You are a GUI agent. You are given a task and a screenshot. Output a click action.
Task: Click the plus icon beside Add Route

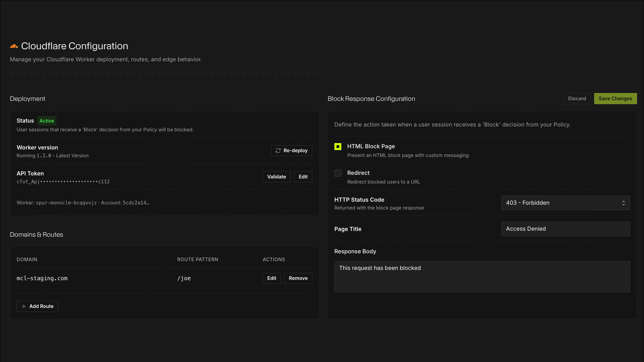point(24,306)
